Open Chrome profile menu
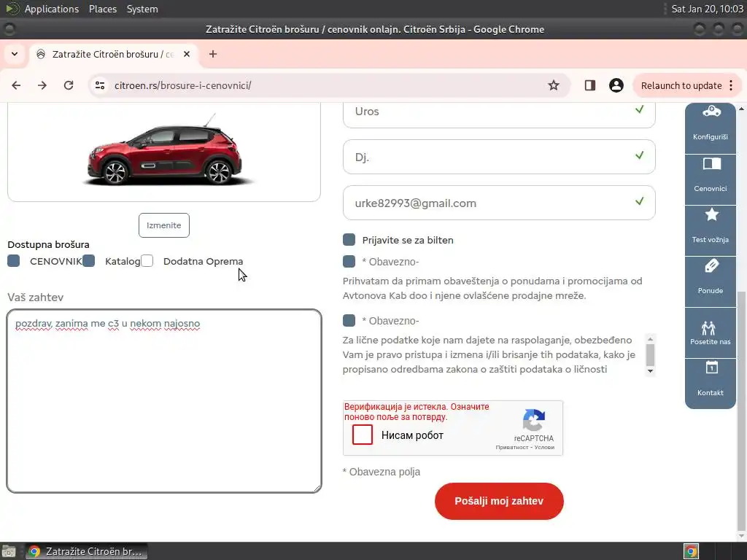The image size is (747, 560). (616, 85)
